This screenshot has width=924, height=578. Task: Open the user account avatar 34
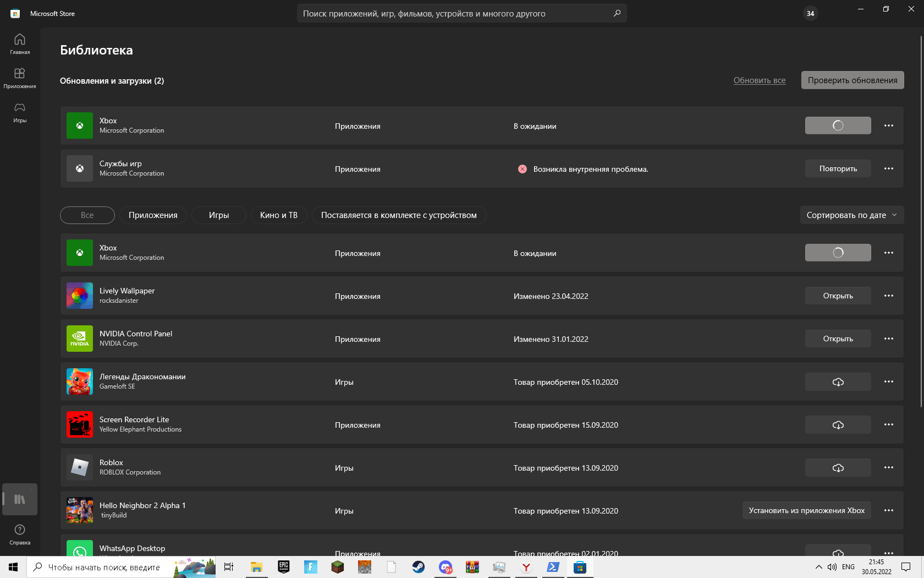pyautogui.click(x=810, y=13)
